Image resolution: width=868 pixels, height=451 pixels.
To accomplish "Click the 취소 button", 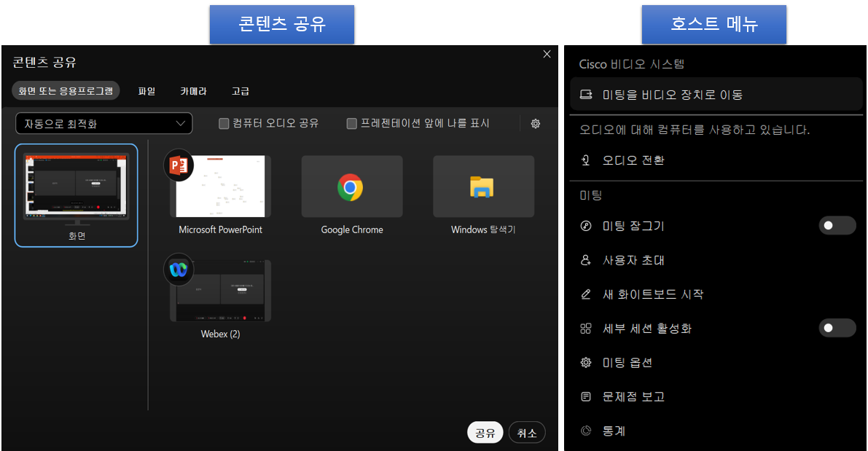I will pyautogui.click(x=526, y=431).
